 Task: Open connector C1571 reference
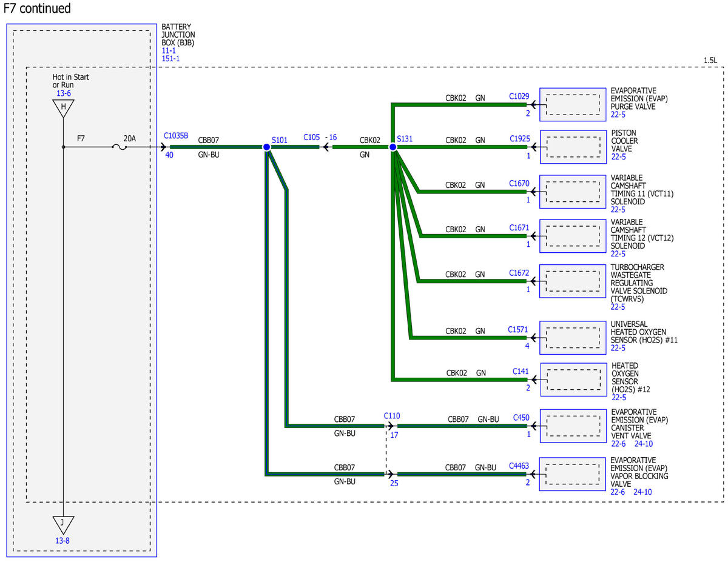(x=518, y=329)
